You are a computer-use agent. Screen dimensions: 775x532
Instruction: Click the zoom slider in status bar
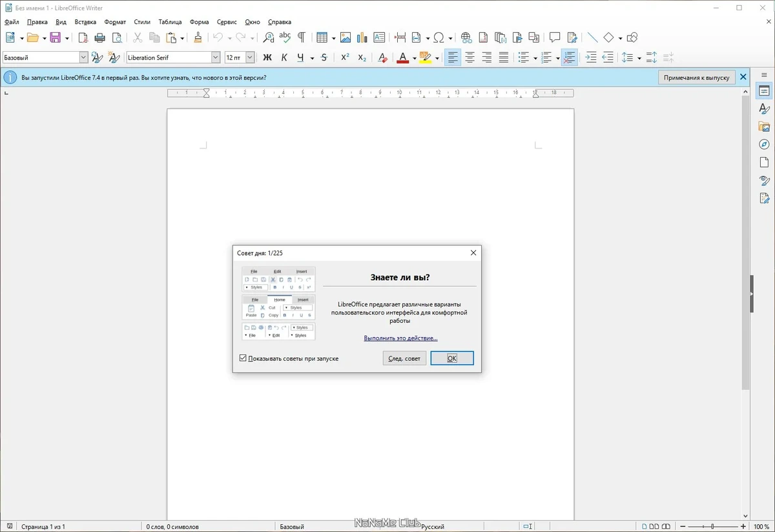point(712,527)
